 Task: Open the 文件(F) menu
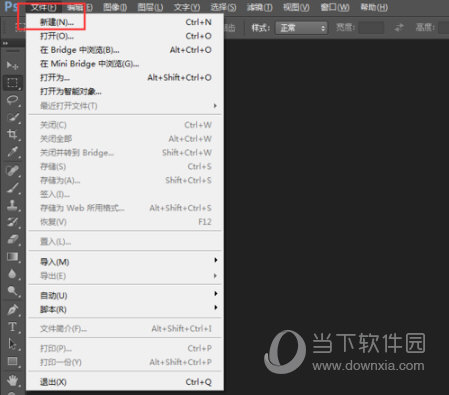43,7
